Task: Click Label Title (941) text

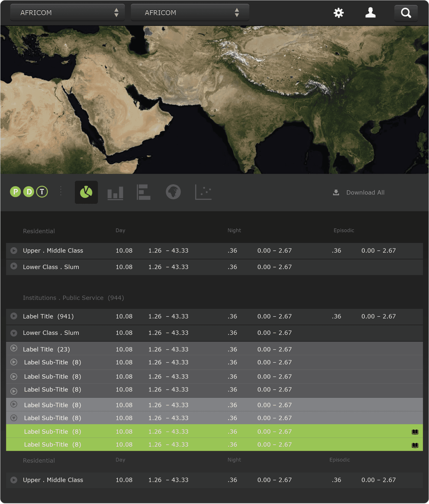Action: click(x=48, y=316)
